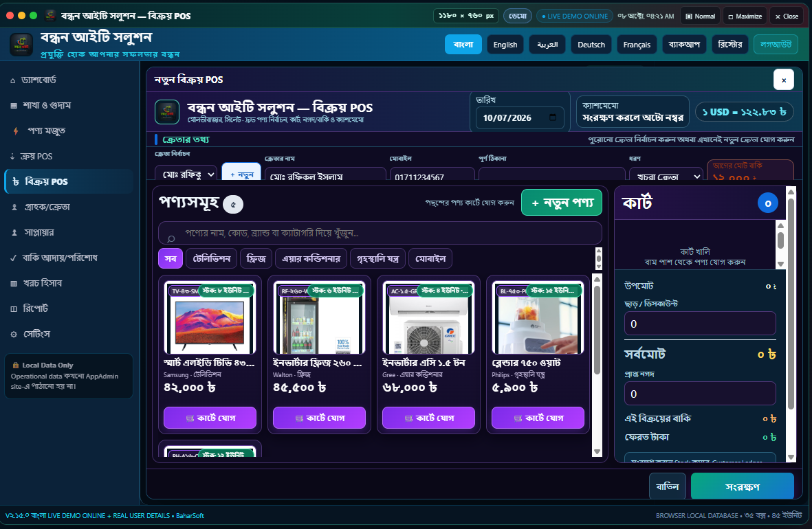Add ইনভার্টার এসি to cart
Viewport: 812px width, 529px height.
point(428,418)
